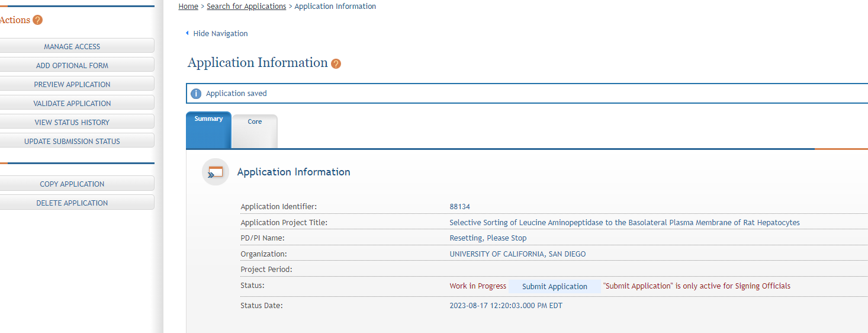Click the Submit Application button
The height and width of the screenshot is (333, 868).
pyautogui.click(x=555, y=286)
